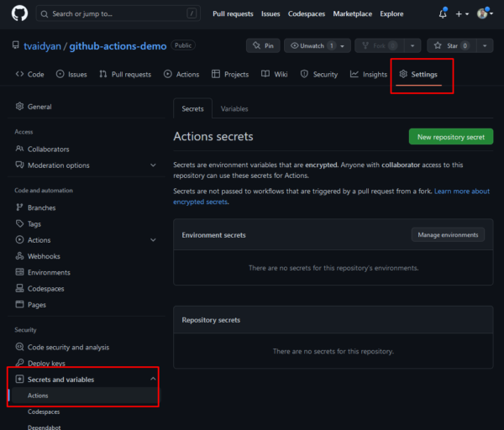The height and width of the screenshot is (430, 504).
Task: Open Pull requests in the top bar
Action: [x=233, y=13]
